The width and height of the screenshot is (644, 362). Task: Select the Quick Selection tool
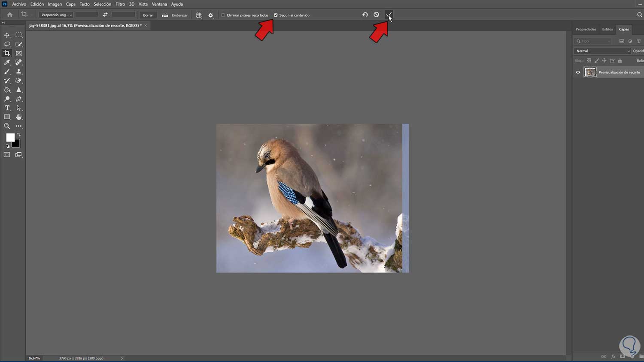18,44
